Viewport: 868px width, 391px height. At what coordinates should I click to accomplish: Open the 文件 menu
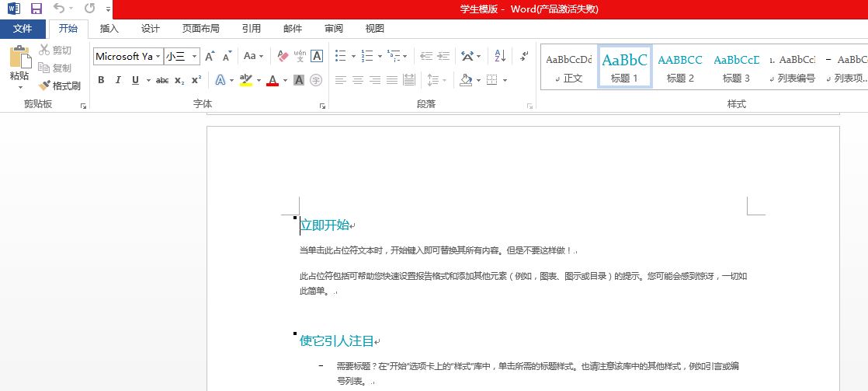coord(23,29)
